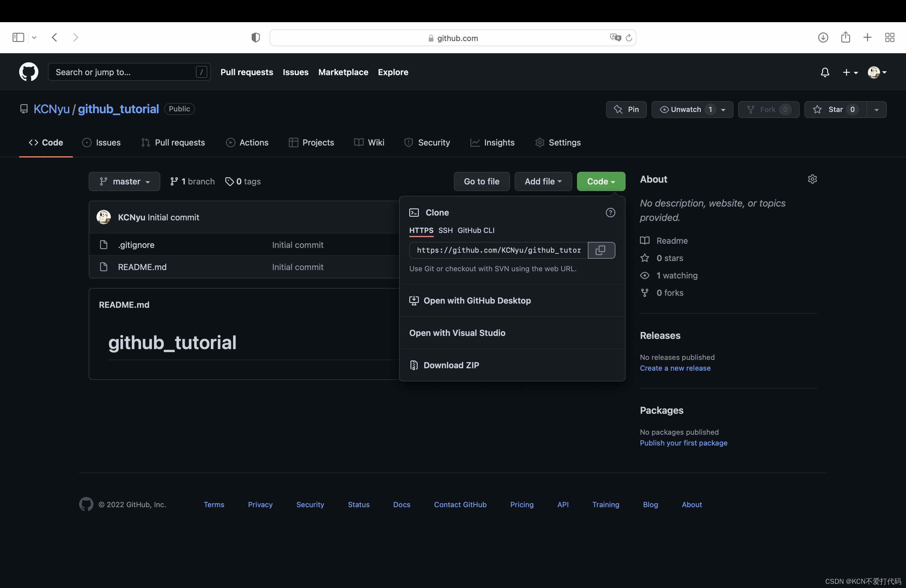Open Clone help question mark icon
The height and width of the screenshot is (588, 906).
pos(610,213)
